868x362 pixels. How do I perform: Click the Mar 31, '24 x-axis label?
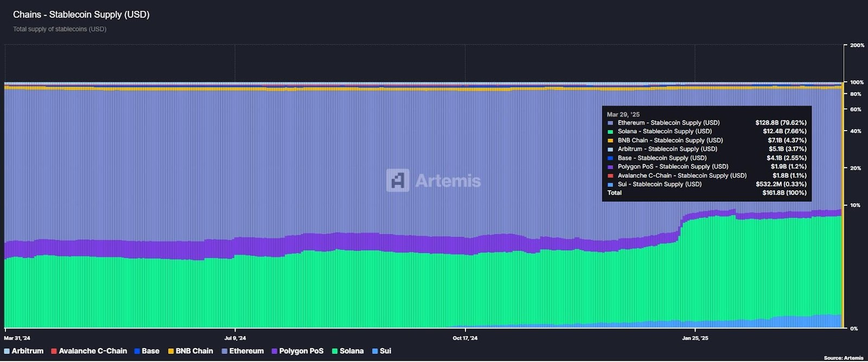click(17, 338)
